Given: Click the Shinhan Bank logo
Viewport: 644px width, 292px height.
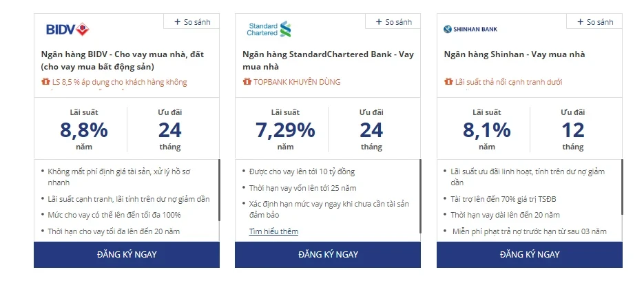Looking at the screenshot, I should click(x=470, y=29).
